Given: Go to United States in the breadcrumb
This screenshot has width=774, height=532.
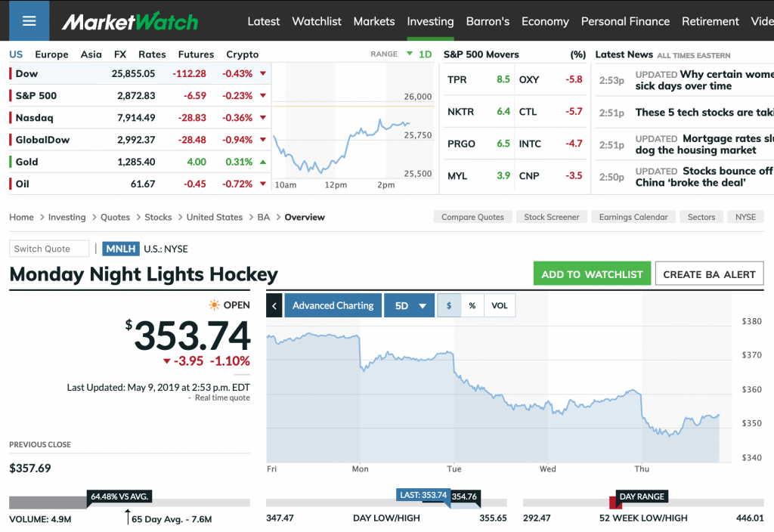Looking at the screenshot, I should pyautogui.click(x=214, y=217).
